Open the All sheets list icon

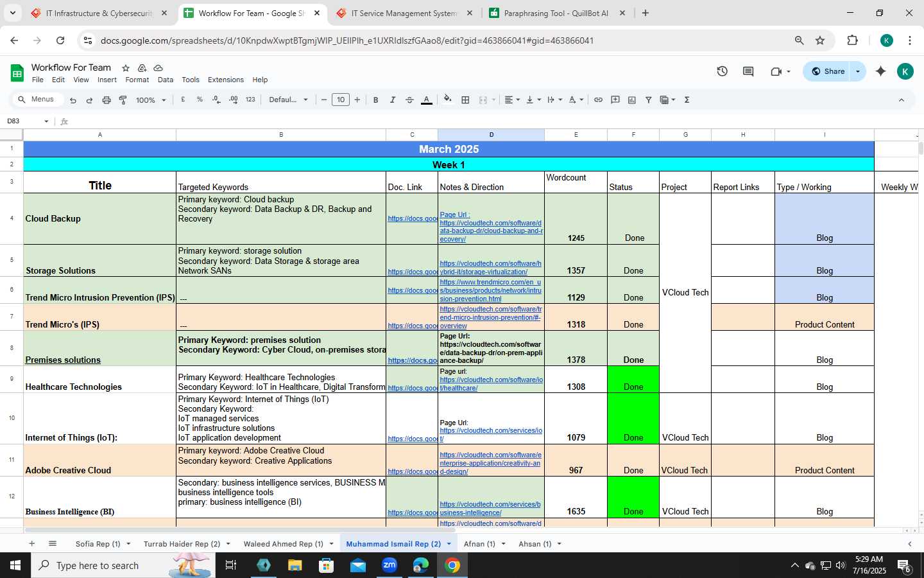(53, 543)
